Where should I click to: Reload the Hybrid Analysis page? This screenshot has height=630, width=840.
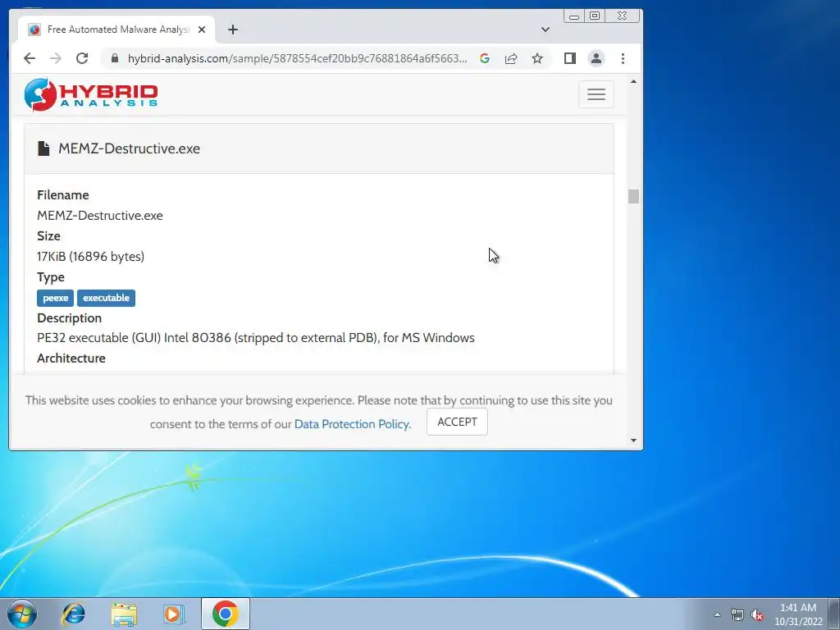click(x=82, y=58)
